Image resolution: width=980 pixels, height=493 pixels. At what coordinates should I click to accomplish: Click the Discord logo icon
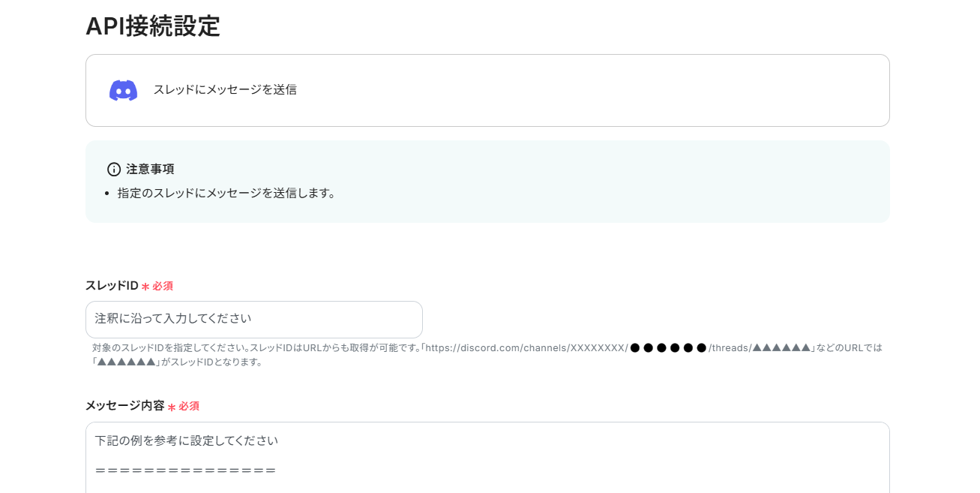click(123, 90)
